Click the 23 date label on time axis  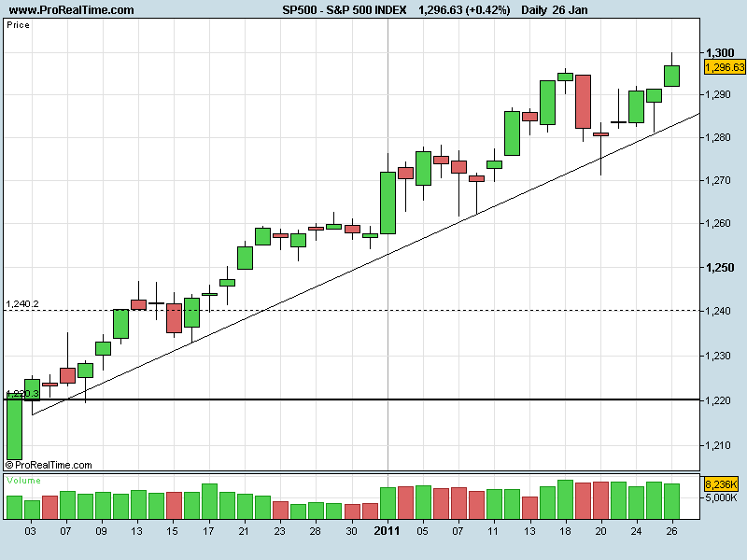tap(279, 531)
